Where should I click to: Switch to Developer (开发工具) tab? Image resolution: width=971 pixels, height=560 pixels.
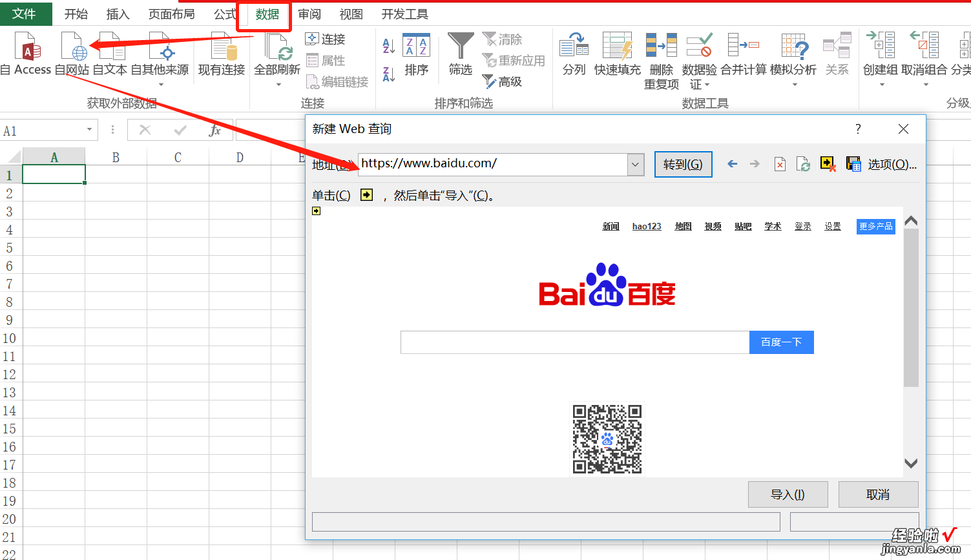click(x=405, y=14)
